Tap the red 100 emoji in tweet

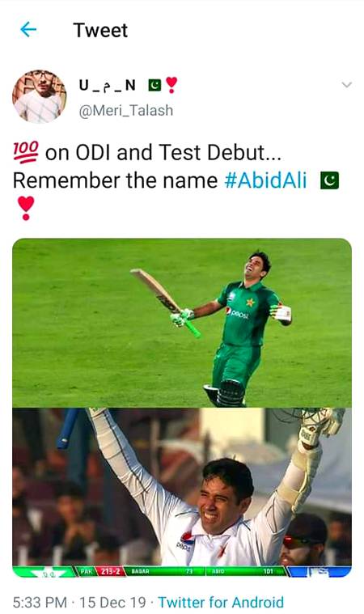tap(26, 152)
